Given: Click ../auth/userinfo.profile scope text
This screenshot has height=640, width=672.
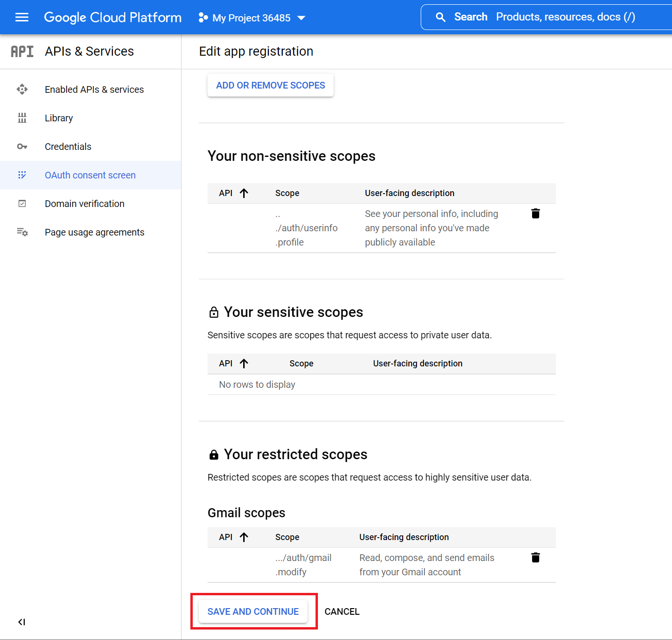Looking at the screenshot, I should (306, 228).
